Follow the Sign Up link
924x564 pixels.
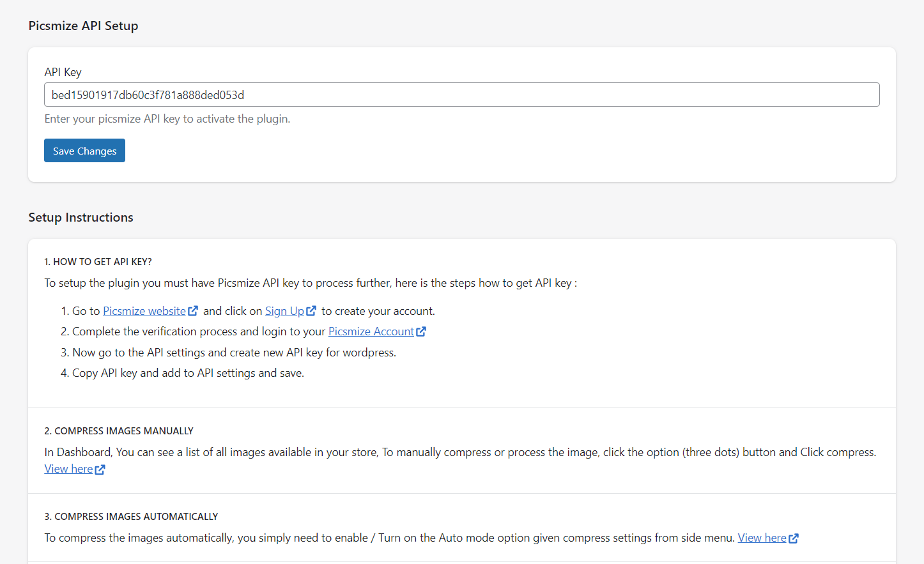[284, 311]
